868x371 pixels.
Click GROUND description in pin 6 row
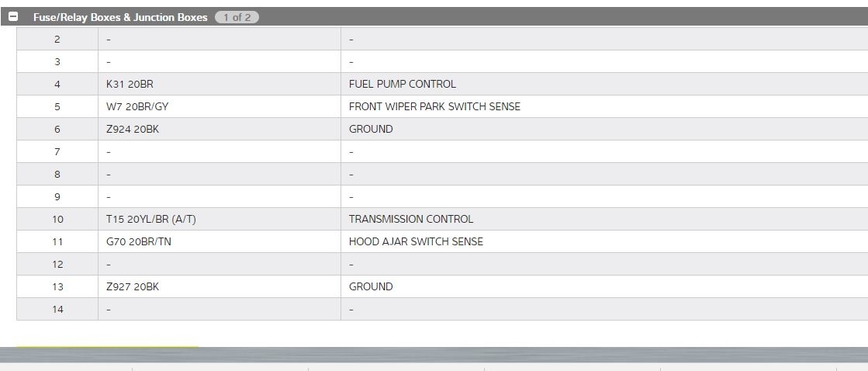[x=371, y=129]
